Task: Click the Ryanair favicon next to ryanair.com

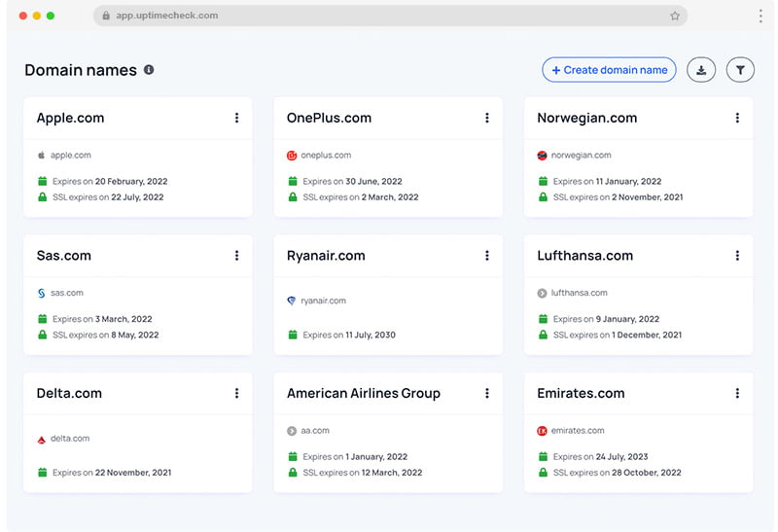Action: (292, 301)
